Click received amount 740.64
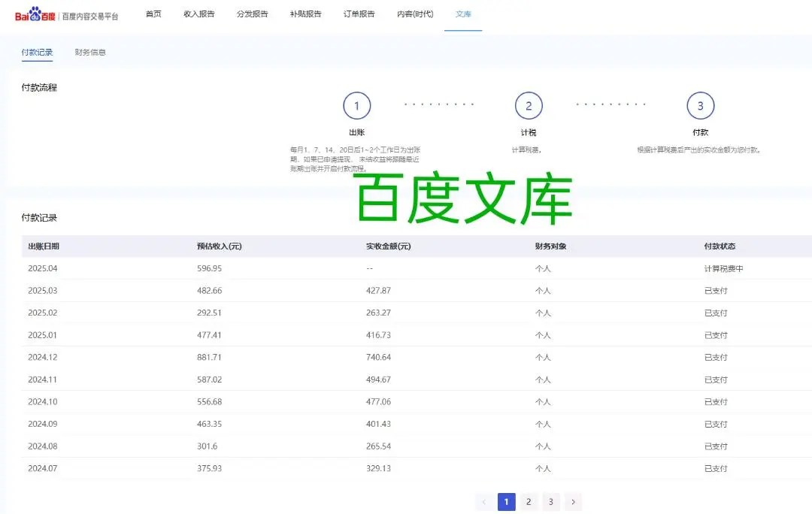 click(x=378, y=357)
